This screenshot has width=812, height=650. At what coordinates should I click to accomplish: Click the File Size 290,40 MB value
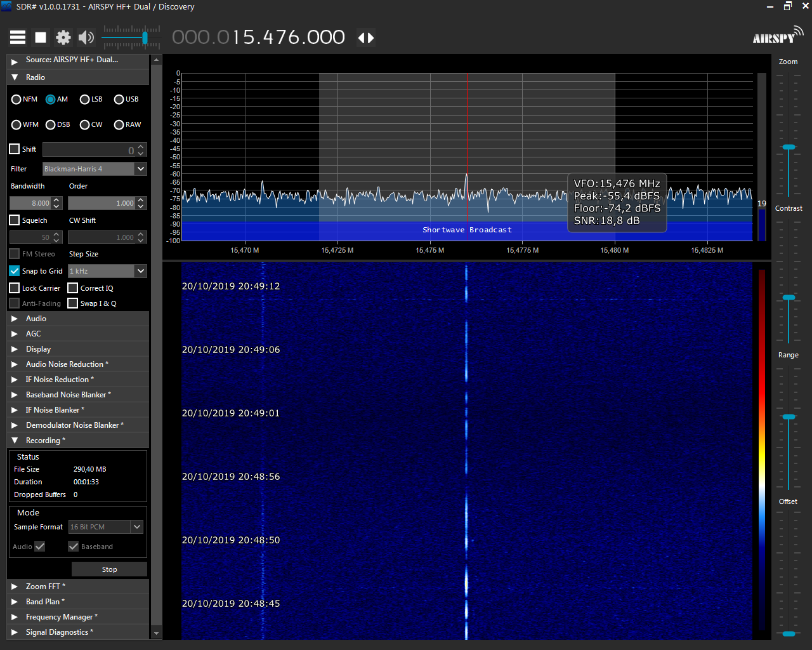90,469
